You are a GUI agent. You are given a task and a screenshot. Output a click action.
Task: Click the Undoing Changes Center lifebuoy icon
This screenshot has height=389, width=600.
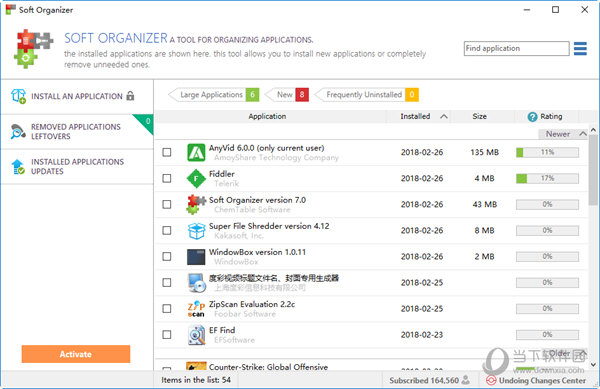[491, 380]
